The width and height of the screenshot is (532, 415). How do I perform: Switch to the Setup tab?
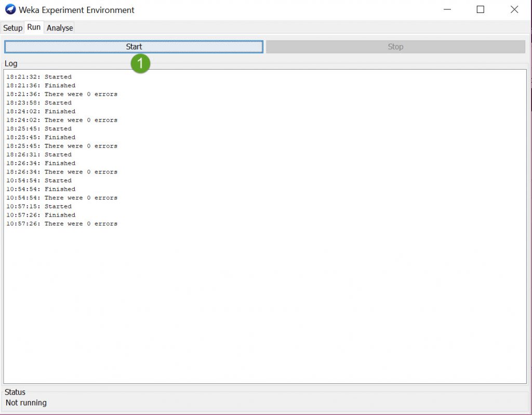click(x=13, y=28)
